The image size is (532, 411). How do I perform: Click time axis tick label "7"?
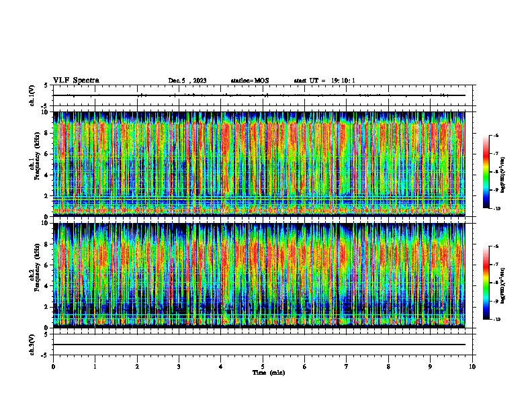347,367
